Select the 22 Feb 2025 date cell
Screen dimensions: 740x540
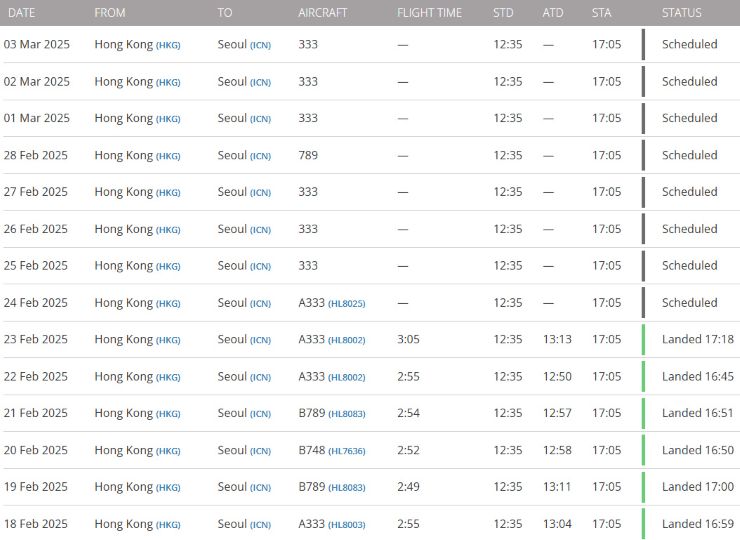coord(36,377)
